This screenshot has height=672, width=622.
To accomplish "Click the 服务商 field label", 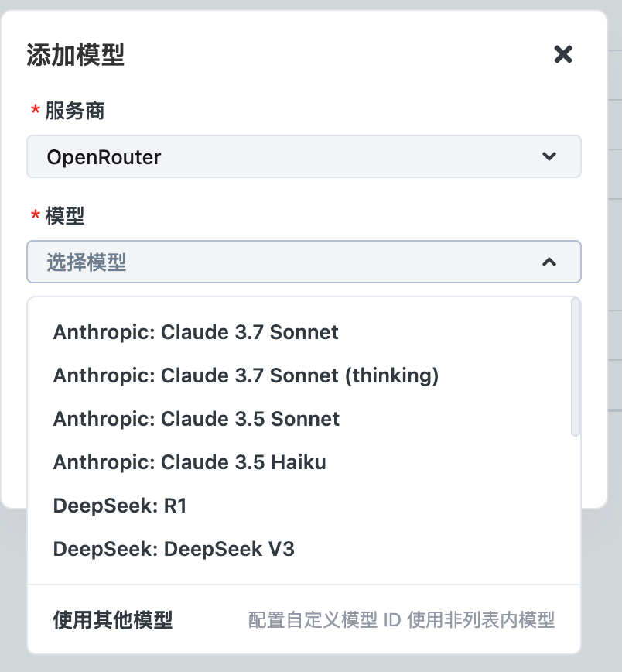I will (73, 111).
